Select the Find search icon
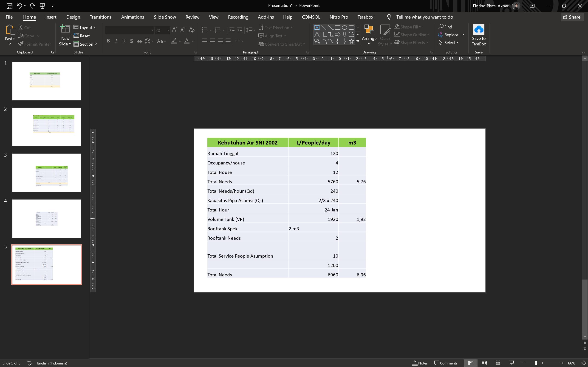588x367 pixels. pos(445,27)
